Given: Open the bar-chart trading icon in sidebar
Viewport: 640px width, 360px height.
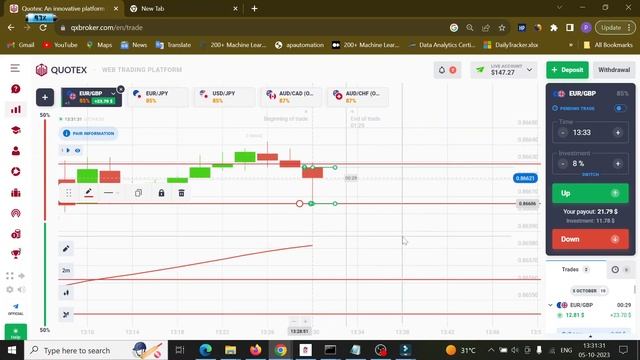Looking at the screenshot, I should [x=16, y=109].
